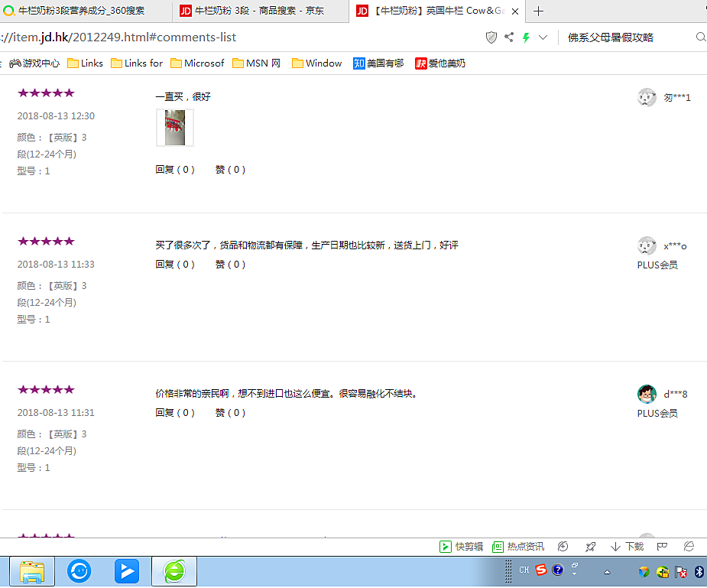The image size is (707, 588).
Task: Click the 快剪辑 status bar icon
Action: click(462, 547)
